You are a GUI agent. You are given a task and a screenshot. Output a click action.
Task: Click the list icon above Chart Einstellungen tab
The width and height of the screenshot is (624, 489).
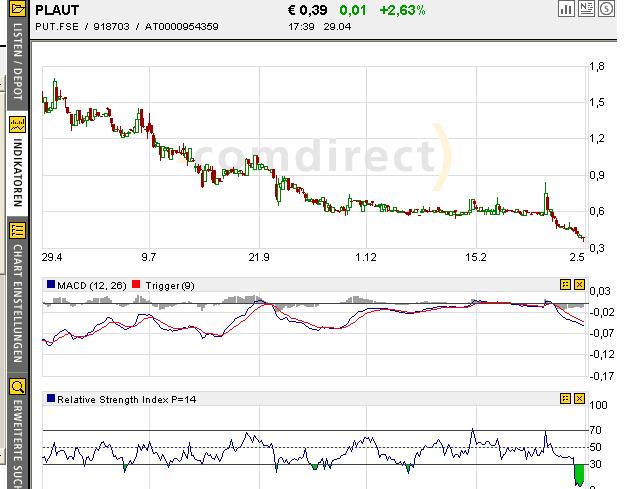[17, 230]
